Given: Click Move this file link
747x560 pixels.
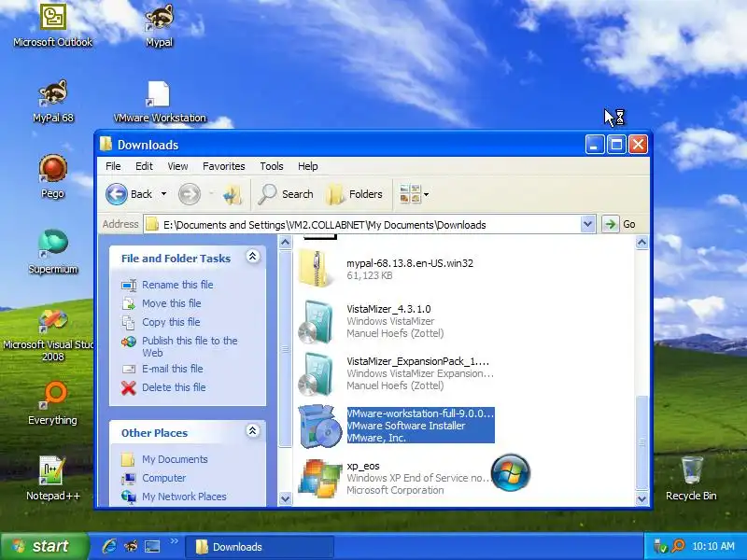Looking at the screenshot, I should pyautogui.click(x=172, y=303).
